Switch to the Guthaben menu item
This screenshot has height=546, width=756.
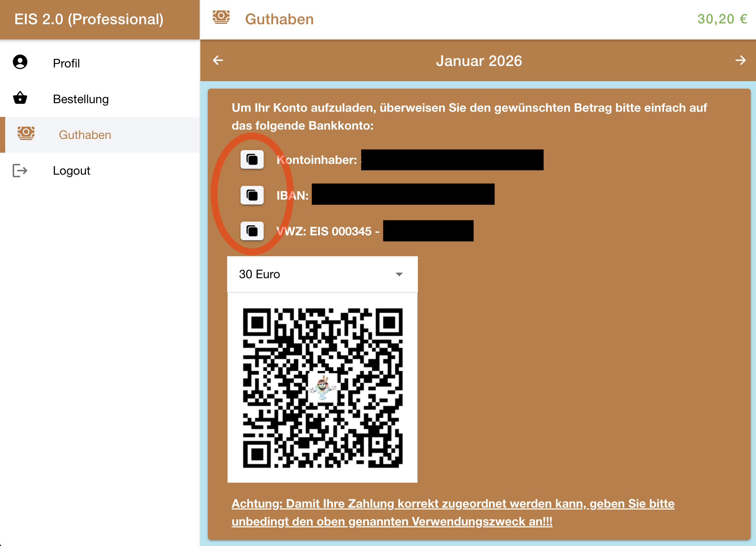pyautogui.click(x=85, y=135)
